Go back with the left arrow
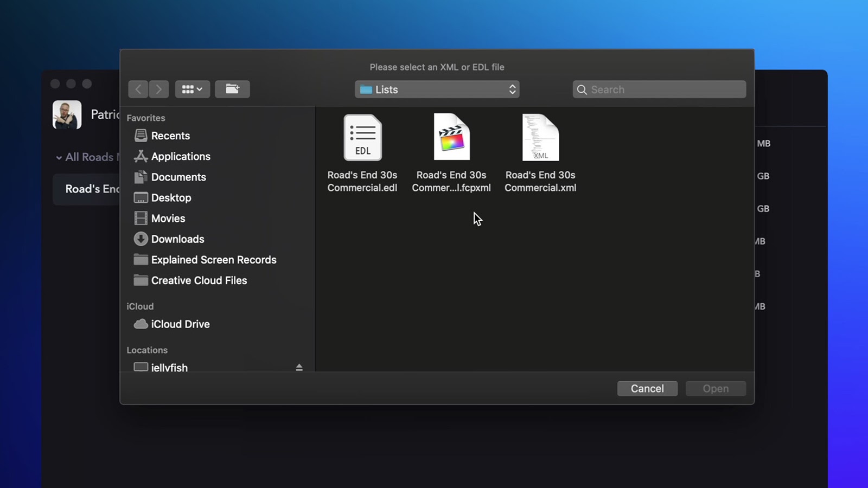The width and height of the screenshot is (868, 488). point(138,89)
